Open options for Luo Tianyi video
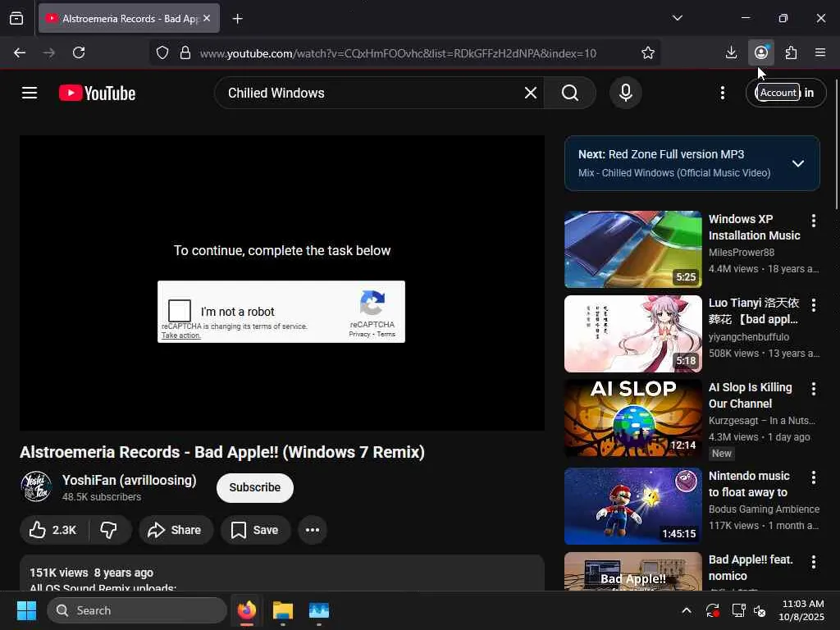Image resolution: width=840 pixels, height=630 pixels. click(x=813, y=305)
